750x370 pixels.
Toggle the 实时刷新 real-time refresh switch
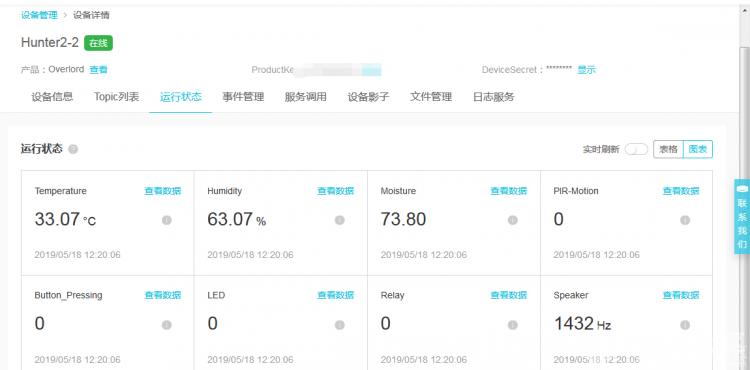pos(637,149)
